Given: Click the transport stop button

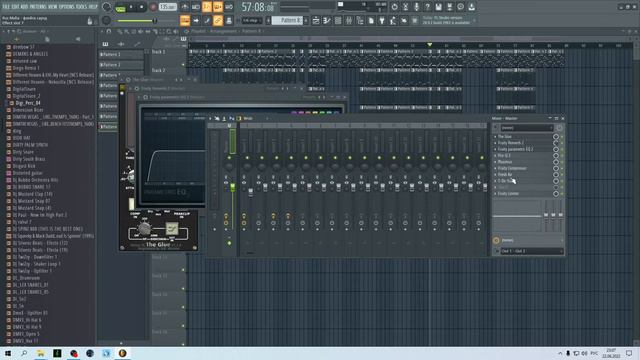Looking at the screenshot, I should point(141,7).
